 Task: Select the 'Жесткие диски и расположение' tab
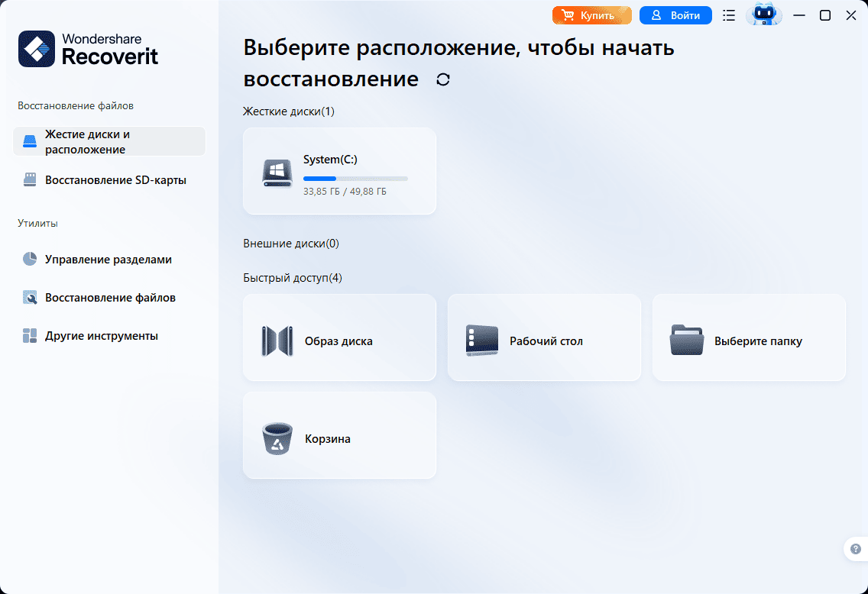click(x=109, y=142)
